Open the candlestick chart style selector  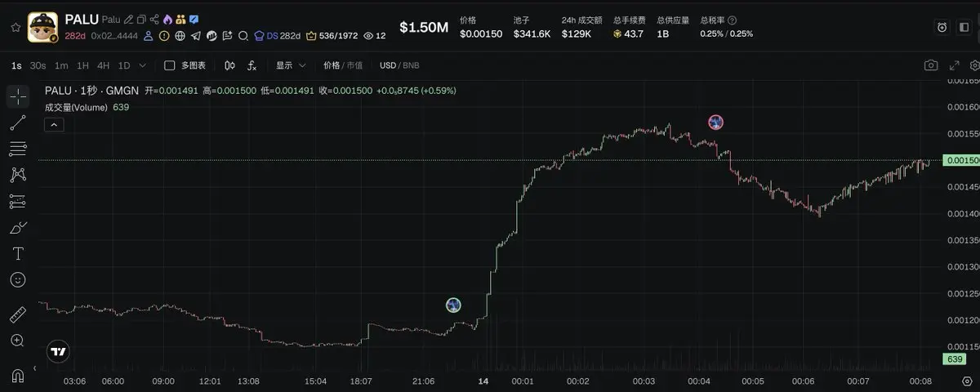229,65
